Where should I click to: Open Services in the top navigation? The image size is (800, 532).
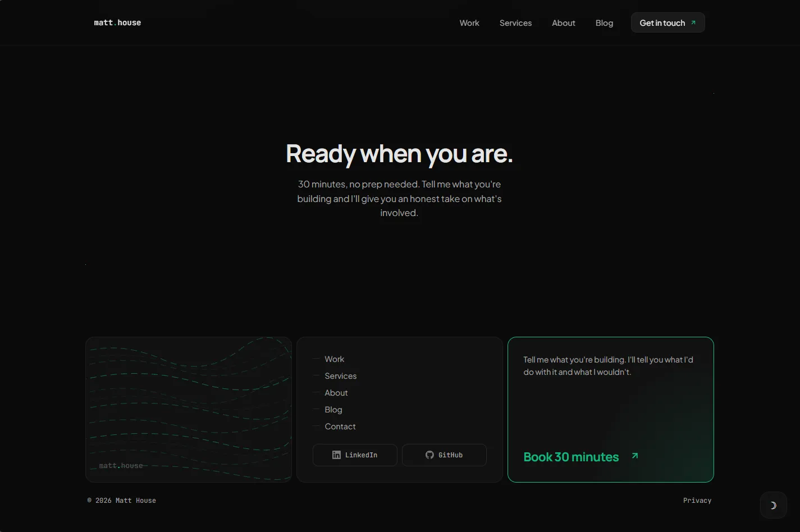[515, 23]
